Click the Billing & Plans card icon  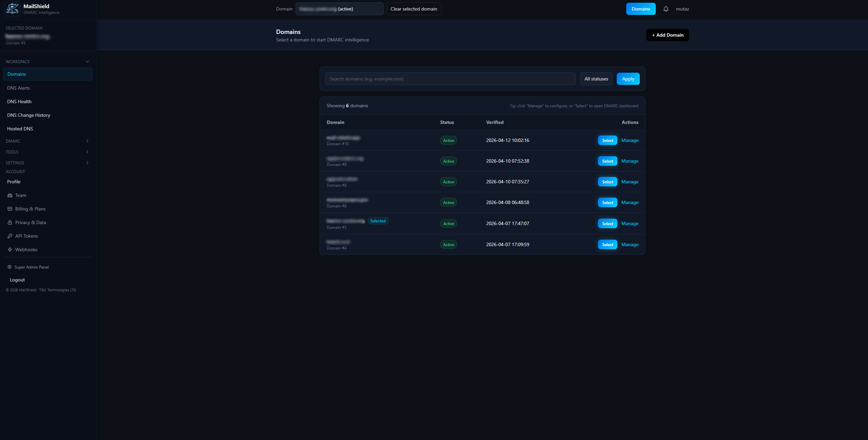pyautogui.click(x=10, y=209)
